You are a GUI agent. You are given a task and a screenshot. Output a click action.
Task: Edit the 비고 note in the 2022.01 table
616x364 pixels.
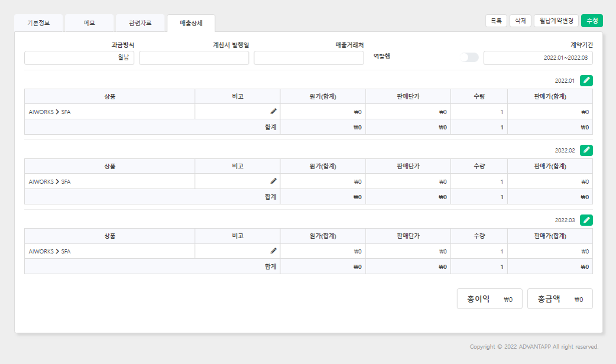tap(274, 112)
